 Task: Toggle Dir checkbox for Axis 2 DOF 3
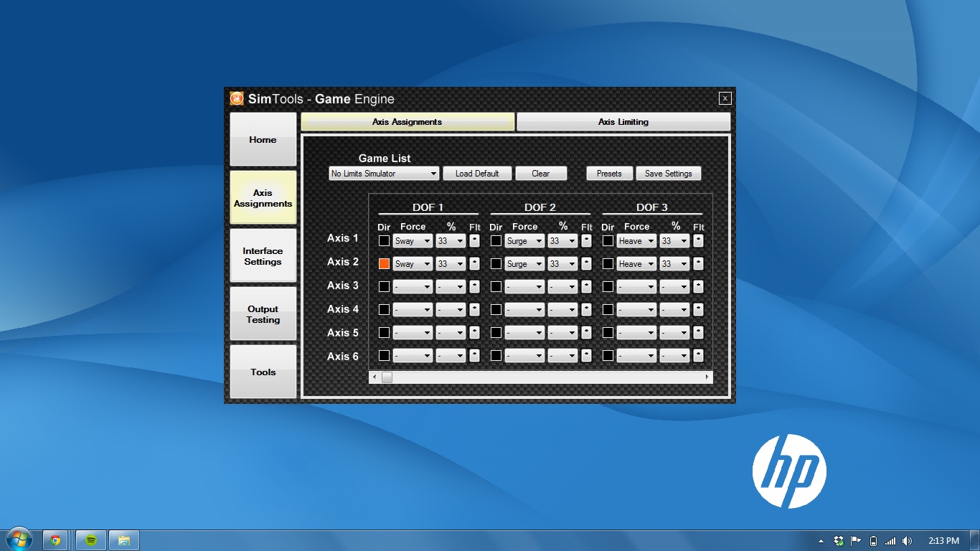tap(608, 264)
